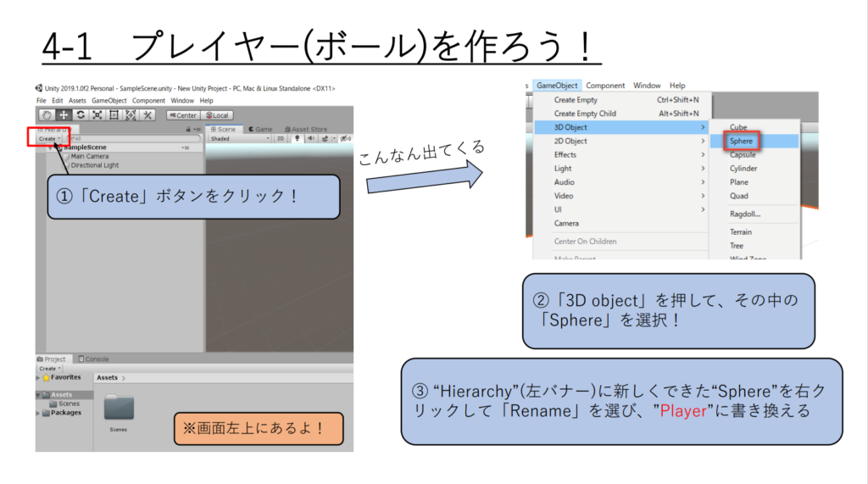Toggle scene effects button
Viewport: 868px width, 484px height.
325,138
